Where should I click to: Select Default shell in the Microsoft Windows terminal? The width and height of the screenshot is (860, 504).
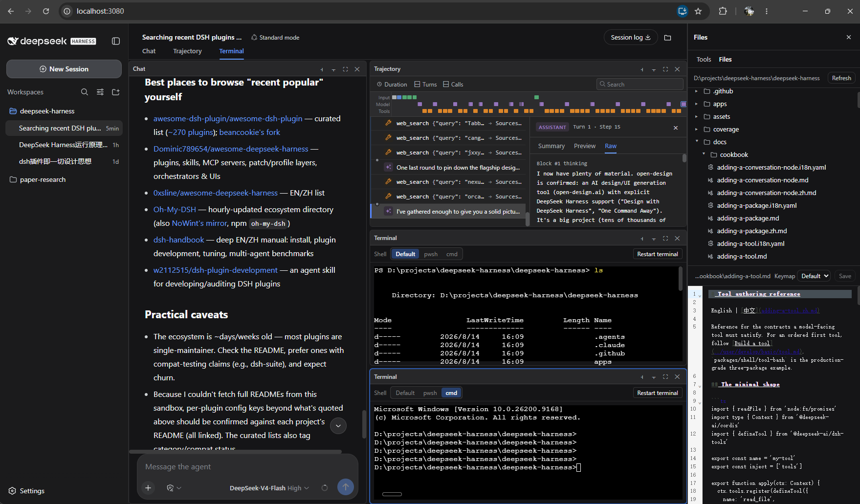click(x=405, y=393)
